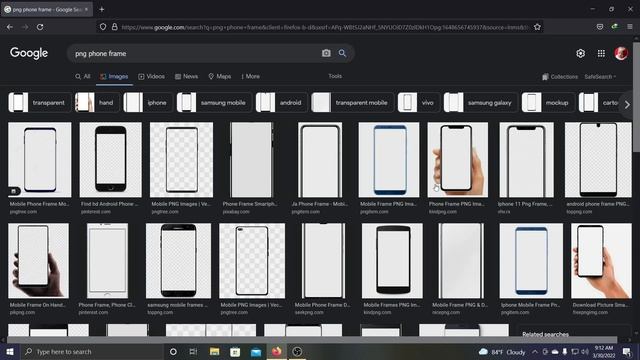The width and height of the screenshot is (640, 360).
Task: Open hand-holding 'Phone Frame PNG Ima...' thumbnail
Action: click(x=458, y=160)
